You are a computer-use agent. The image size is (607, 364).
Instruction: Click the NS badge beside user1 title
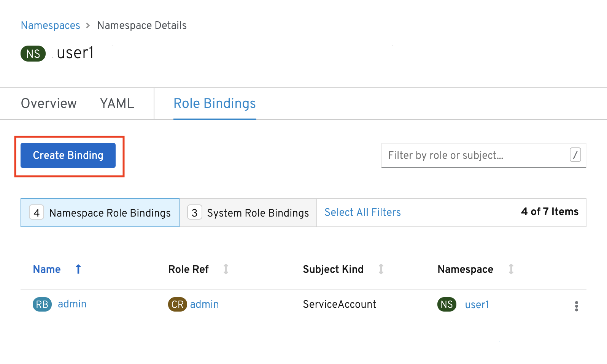coord(33,54)
